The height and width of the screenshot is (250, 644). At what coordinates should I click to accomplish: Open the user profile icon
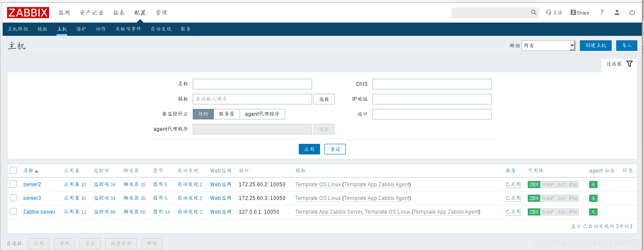[x=617, y=13]
